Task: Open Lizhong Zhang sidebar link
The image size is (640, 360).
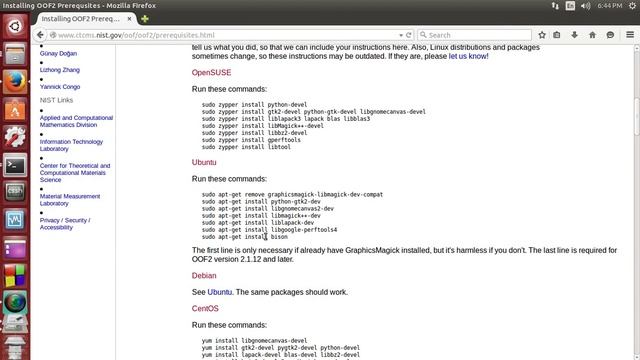Action: [x=60, y=70]
